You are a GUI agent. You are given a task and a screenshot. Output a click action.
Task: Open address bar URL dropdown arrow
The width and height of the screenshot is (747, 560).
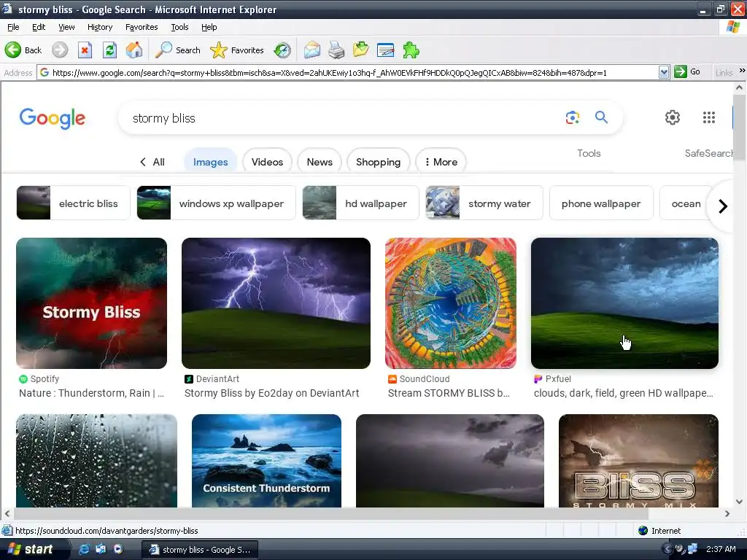664,72
